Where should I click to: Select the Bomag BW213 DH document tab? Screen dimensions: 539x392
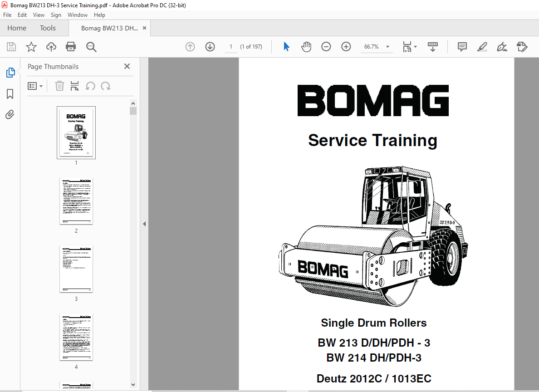(109, 28)
